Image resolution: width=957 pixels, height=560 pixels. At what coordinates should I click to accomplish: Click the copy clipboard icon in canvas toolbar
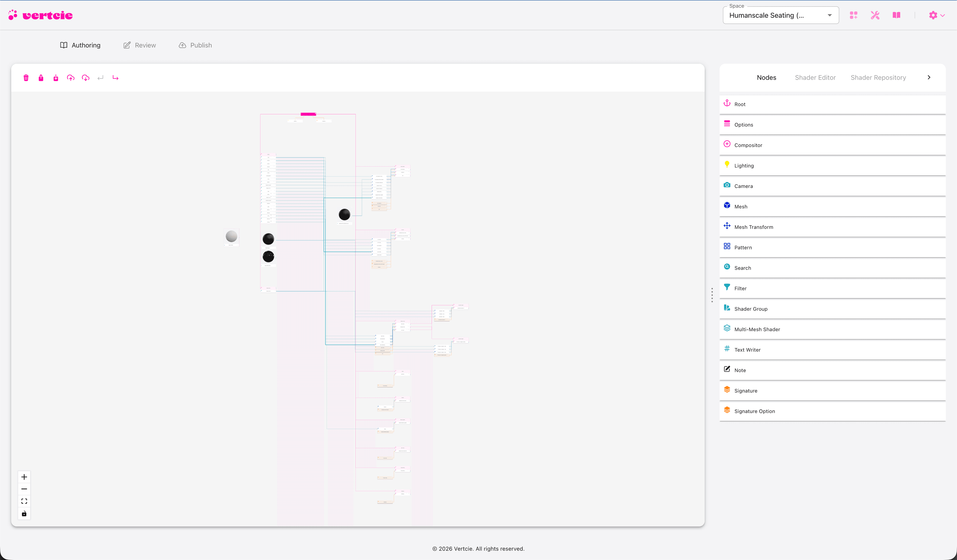41,78
